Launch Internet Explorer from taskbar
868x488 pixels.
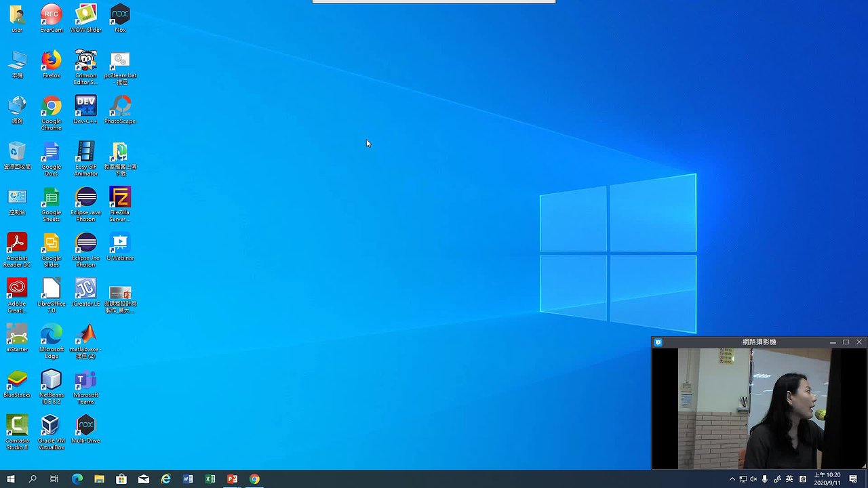coord(166,479)
